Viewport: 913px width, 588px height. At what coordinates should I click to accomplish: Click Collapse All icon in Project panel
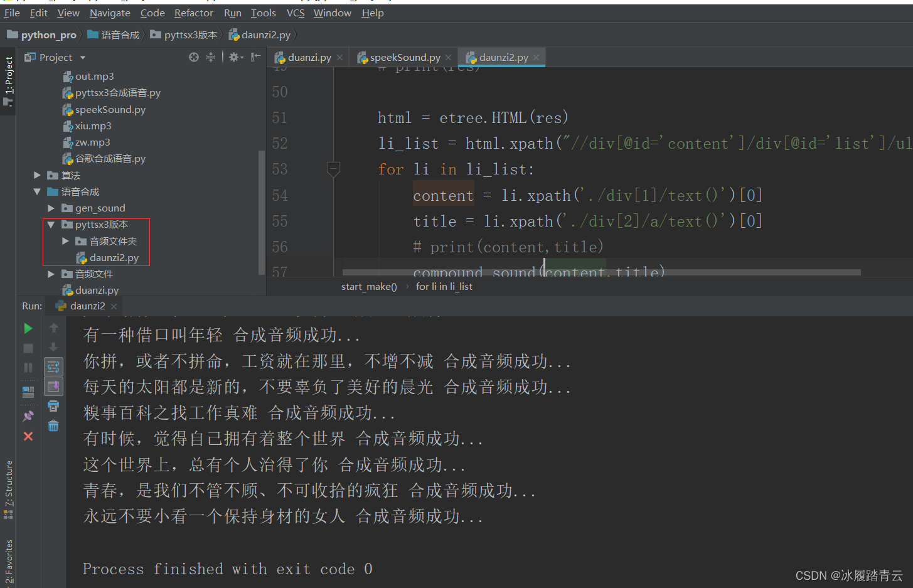211,57
